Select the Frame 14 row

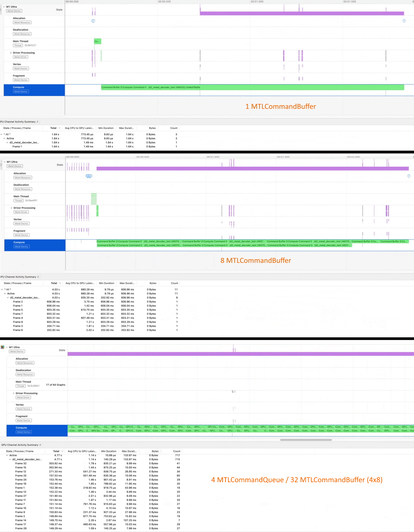91,520
